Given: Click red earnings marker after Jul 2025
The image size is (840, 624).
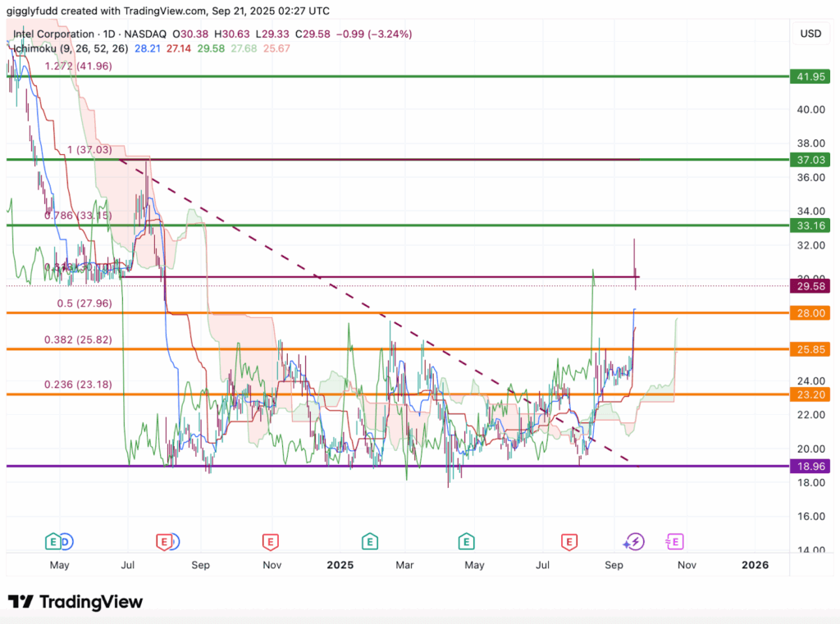Looking at the screenshot, I should [568, 541].
